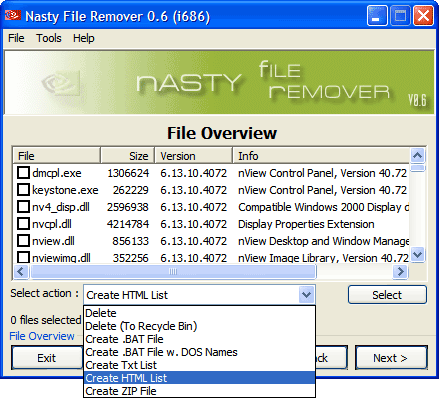Tick the nv4_disp.dll checkbox

[23, 207]
